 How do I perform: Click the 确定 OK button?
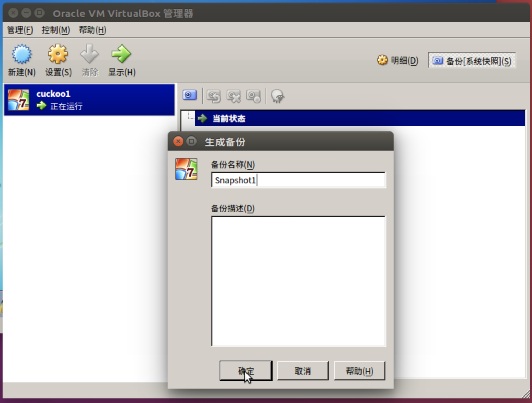coord(246,371)
